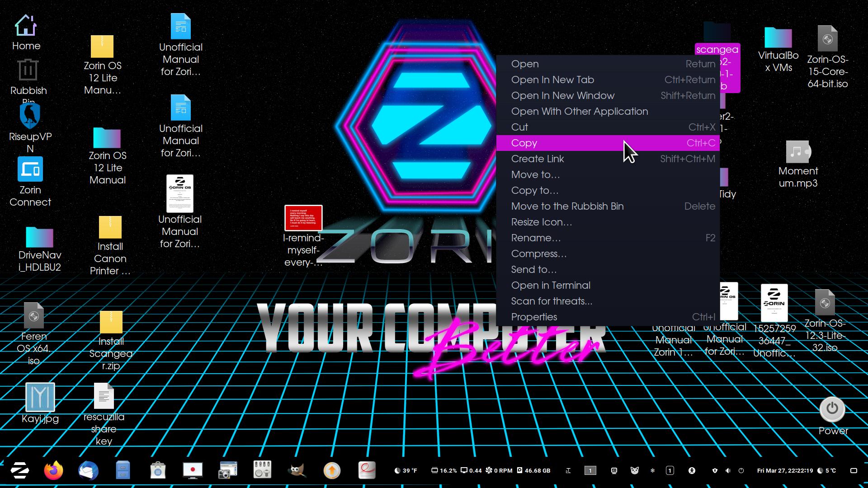Click the volume icon in system tray
Image resolution: width=868 pixels, height=488 pixels.
click(x=728, y=470)
